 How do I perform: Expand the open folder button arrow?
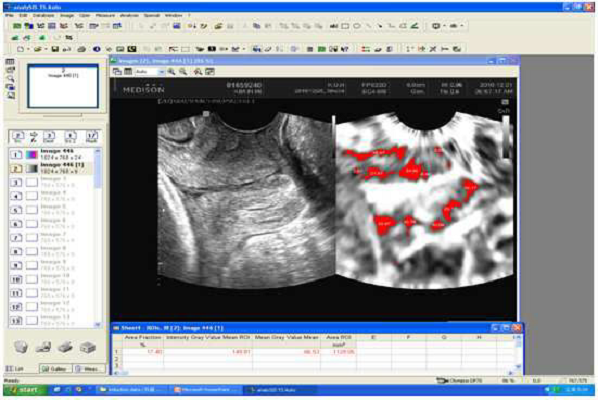click(x=46, y=49)
